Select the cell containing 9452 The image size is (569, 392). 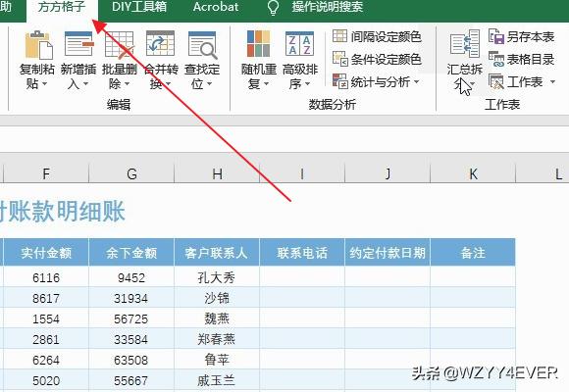pos(131,277)
